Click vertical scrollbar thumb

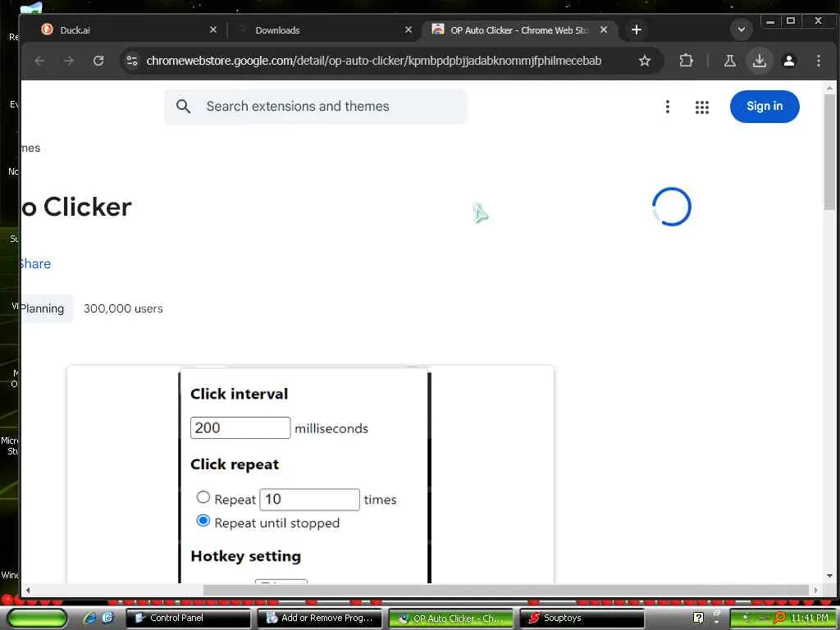point(829,153)
